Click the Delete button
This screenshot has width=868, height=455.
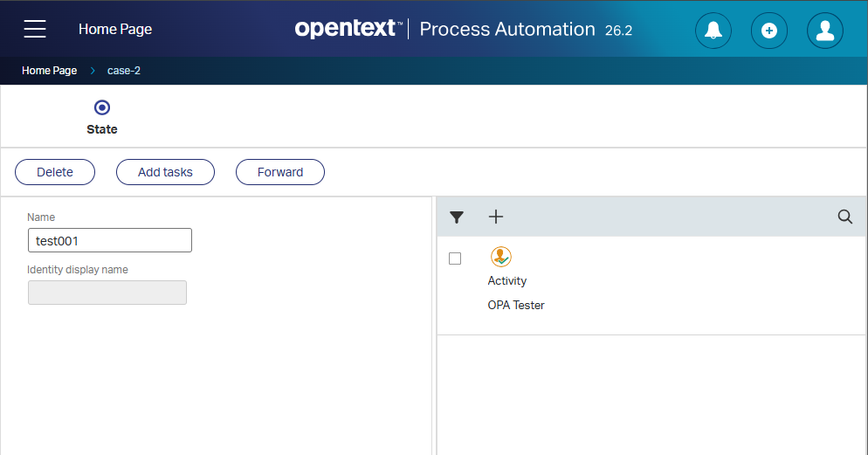click(x=55, y=172)
